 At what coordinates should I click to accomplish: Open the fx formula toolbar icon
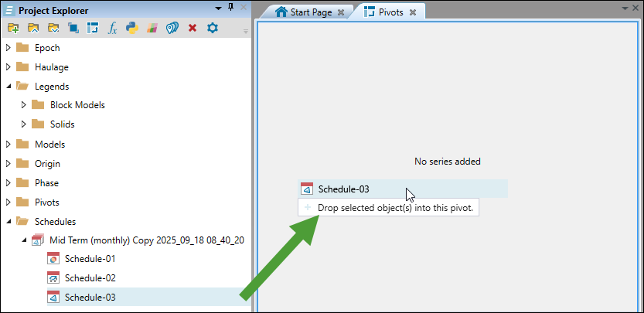click(x=113, y=29)
